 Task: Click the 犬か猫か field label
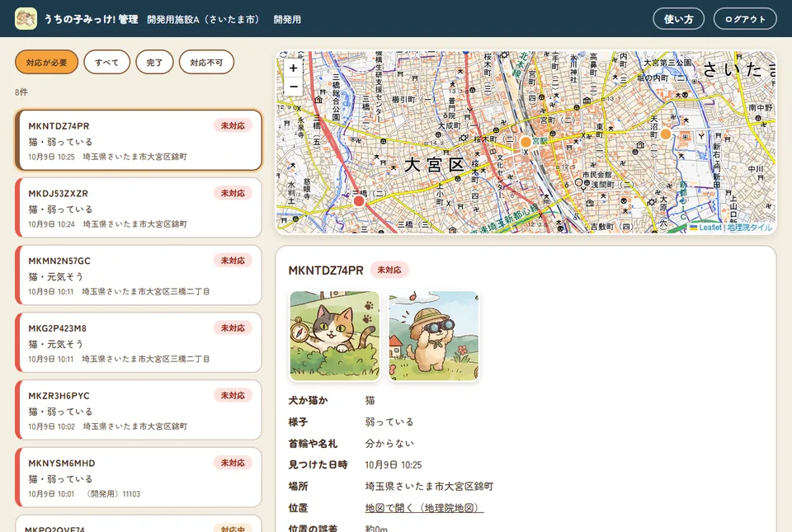[x=308, y=400]
